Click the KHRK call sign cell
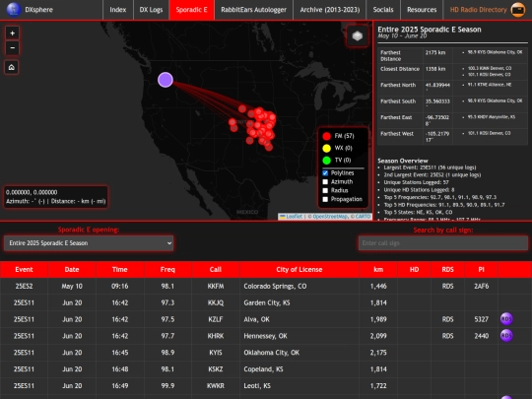Screen dimensions: 532x399 pyautogui.click(x=216, y=336)
